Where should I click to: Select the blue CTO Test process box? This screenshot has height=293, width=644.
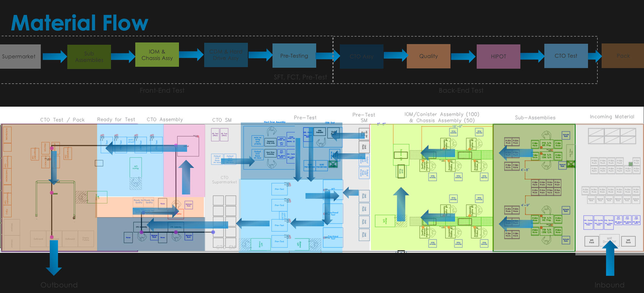pos(566,56)
